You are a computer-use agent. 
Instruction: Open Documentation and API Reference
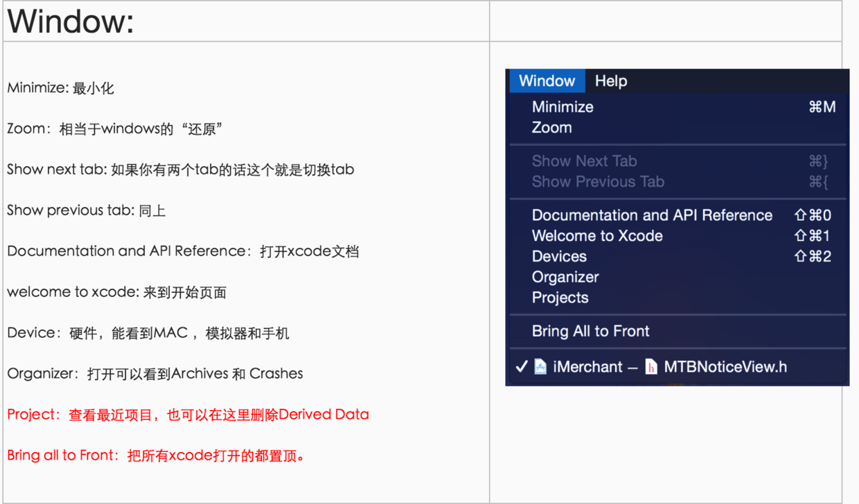coord(678,215)
